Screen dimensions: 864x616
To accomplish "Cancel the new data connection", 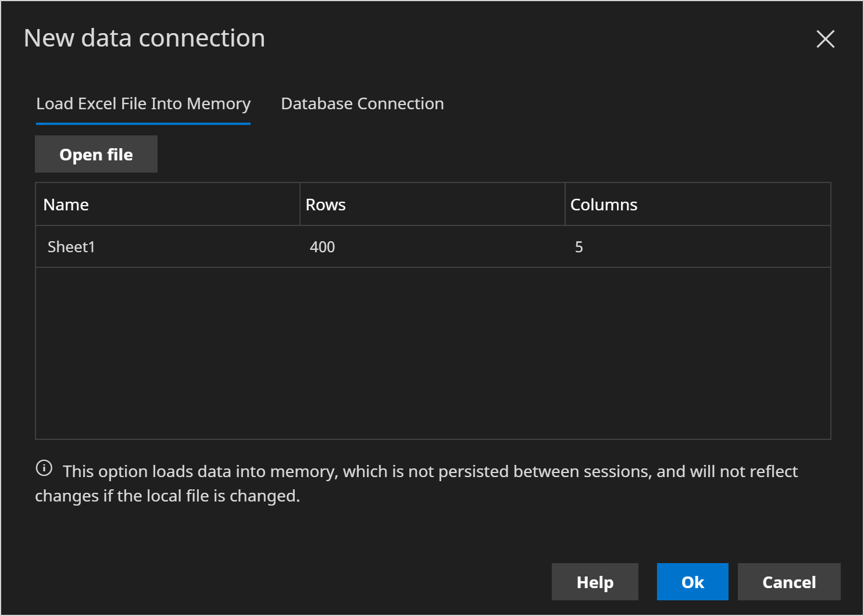I will [788, 582].
